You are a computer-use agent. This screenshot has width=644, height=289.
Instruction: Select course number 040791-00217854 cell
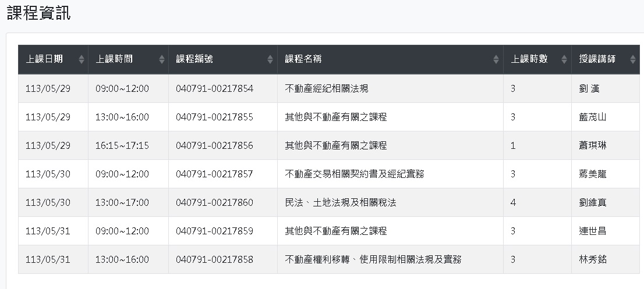(214, 88)
